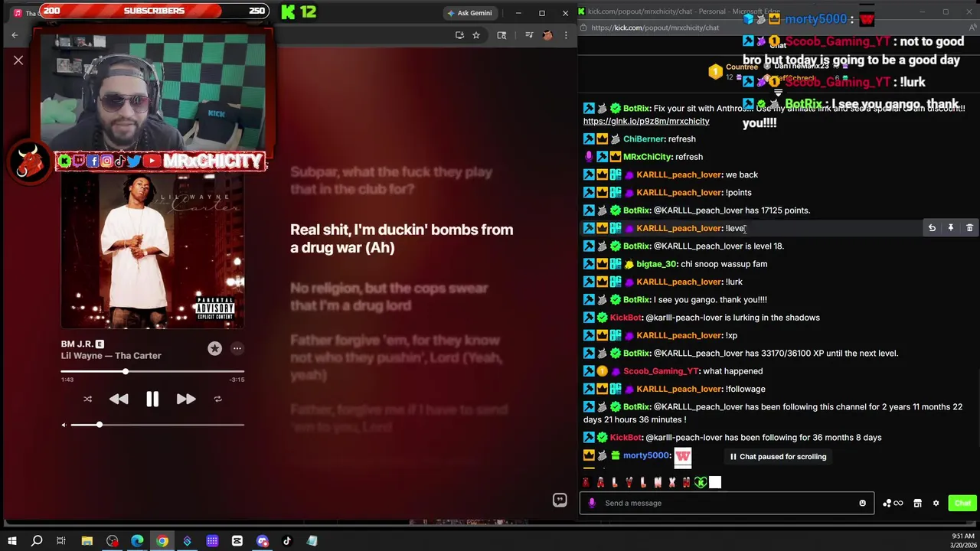Click the microphone icon in the chat input
Image resolution: width=980 pixels, height=551 pixels.
tap(591, 503)
